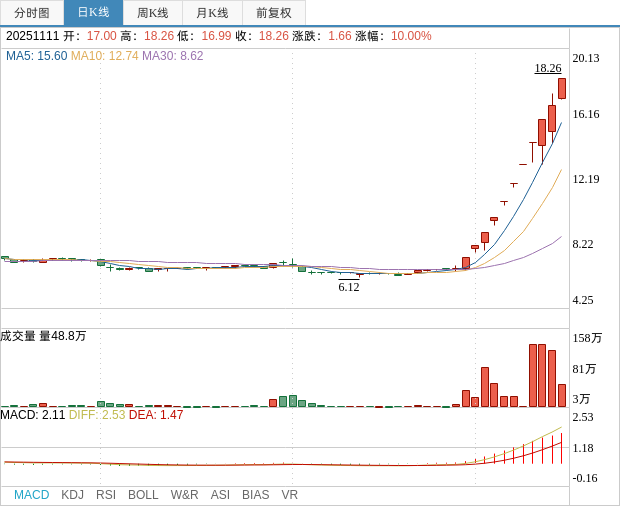Click the 12.19 price axis label
The height and width of the screenshot is (506, 620).
point(586,179)
